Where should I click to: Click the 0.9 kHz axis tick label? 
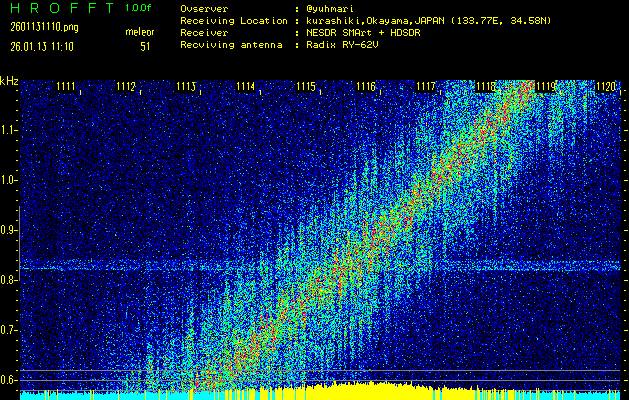click(8, 230)
